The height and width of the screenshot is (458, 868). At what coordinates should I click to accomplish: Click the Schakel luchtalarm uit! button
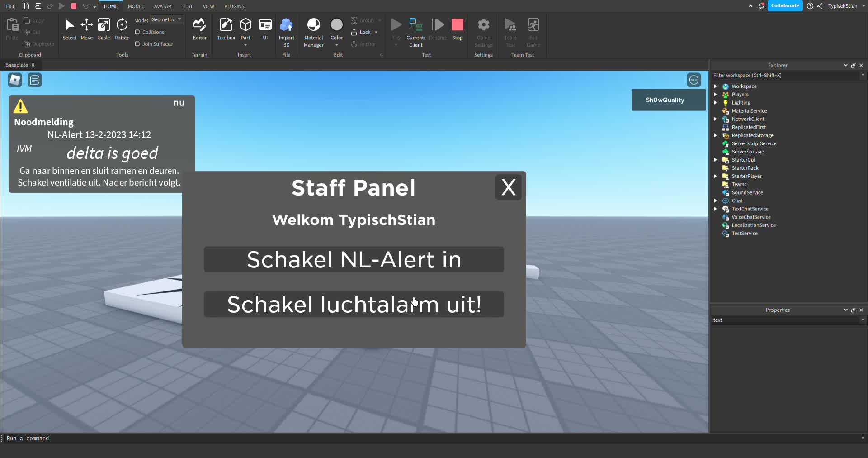(354, 305)
